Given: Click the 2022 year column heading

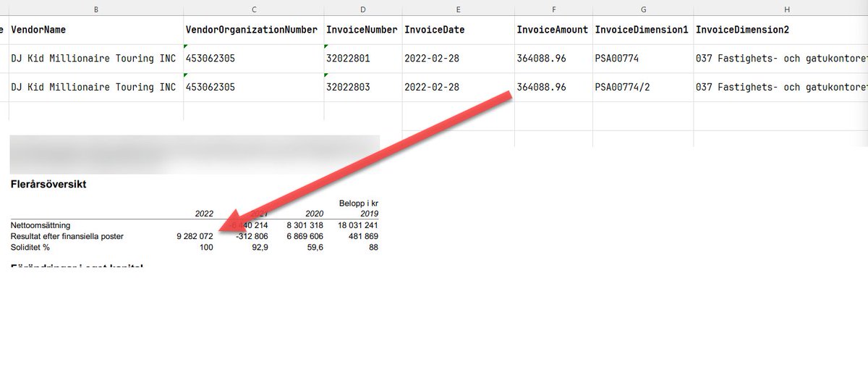Looking at the screenshot, I should 204,214.
